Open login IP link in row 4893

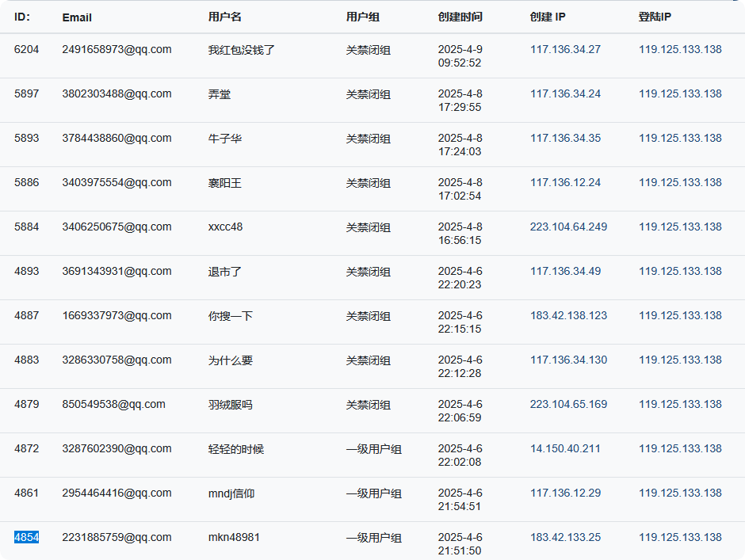[680, 271]
